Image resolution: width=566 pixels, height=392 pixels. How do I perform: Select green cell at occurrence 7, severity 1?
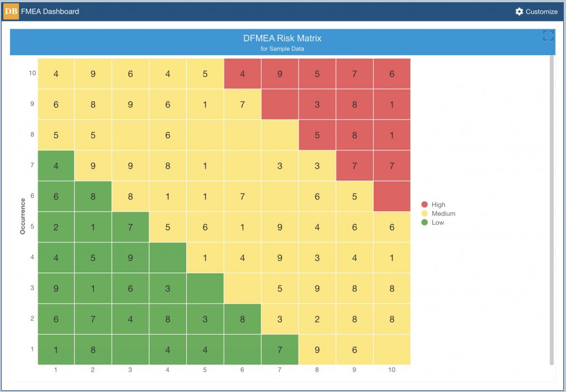(x=56, y=166)
